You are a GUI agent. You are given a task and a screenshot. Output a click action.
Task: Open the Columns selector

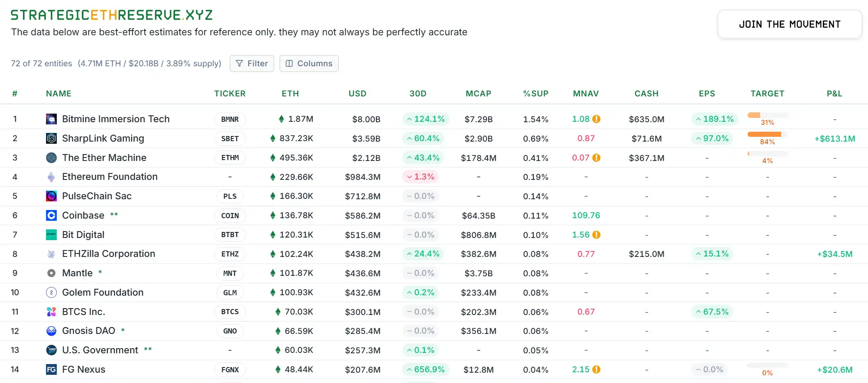(309, 64)
